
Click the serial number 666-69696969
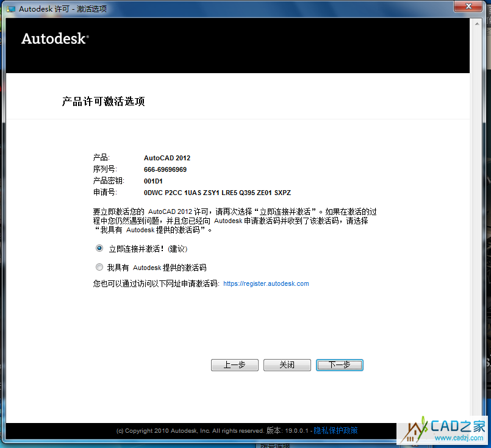tap(165, 169)
